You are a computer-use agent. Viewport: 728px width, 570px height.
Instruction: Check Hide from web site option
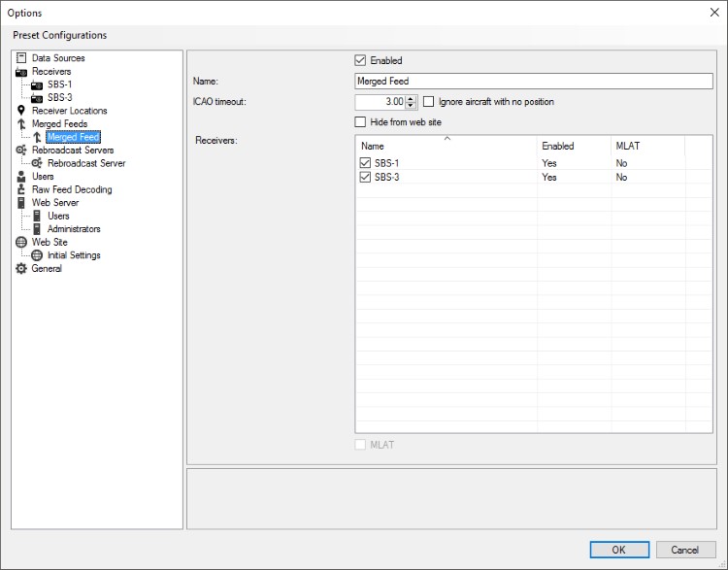(361, 122)
